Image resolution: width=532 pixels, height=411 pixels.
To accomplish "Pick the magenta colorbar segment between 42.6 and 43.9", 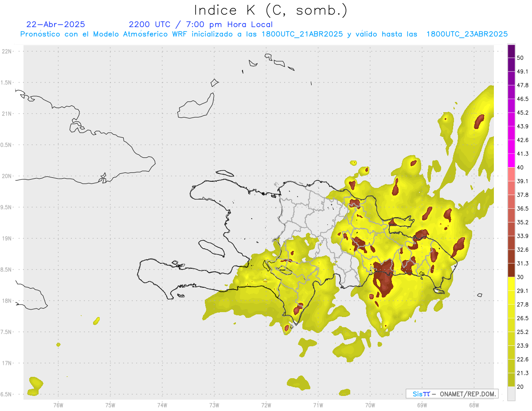I will (511, 133).
